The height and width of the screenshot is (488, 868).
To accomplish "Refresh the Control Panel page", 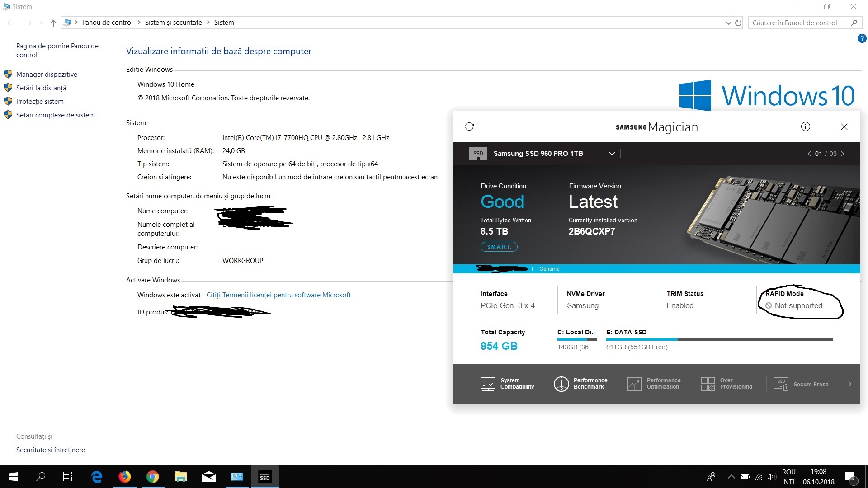I will click(738, 23).
